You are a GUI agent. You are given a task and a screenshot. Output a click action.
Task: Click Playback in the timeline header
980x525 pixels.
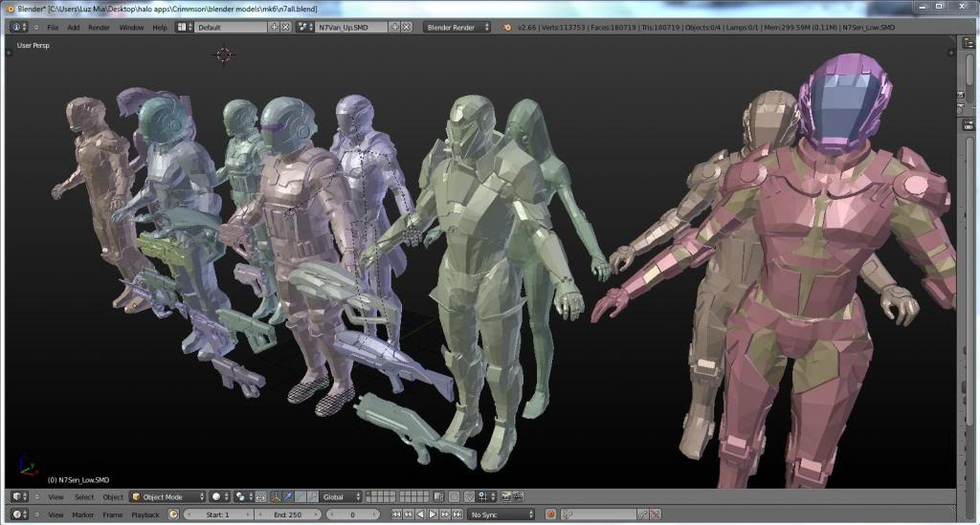145,514
